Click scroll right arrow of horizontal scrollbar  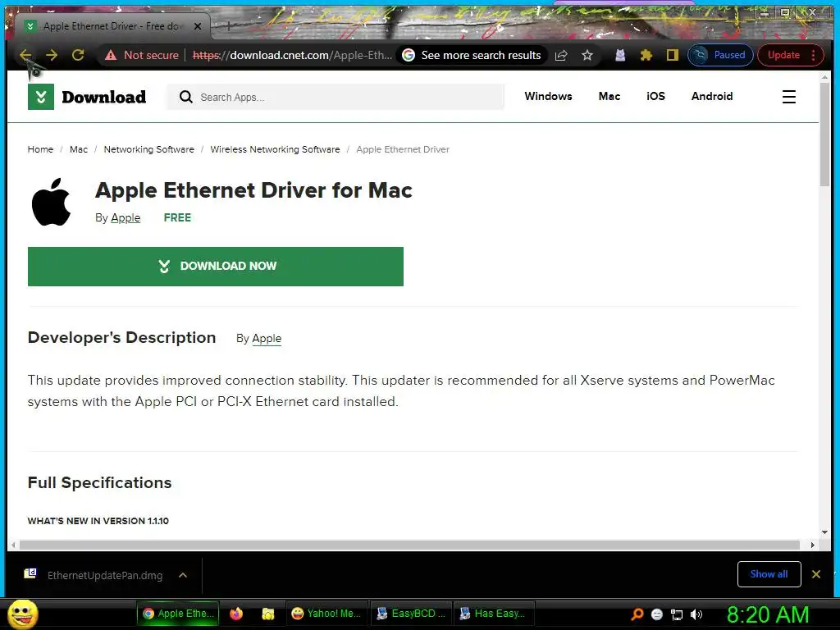pyautogui.click(x=813, y=545)
